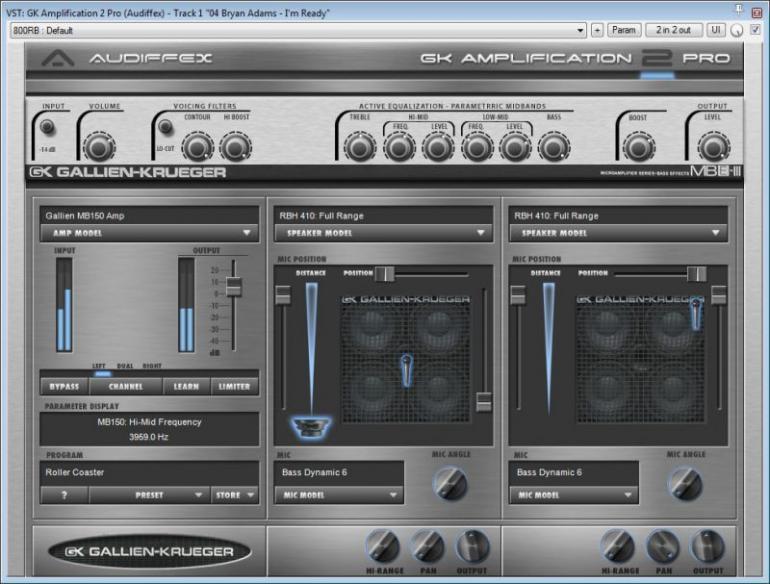This screenshot has width=770, height=584.
Task: Click the left Bass Dynamic 6 mic label
Action: [314, 473]
